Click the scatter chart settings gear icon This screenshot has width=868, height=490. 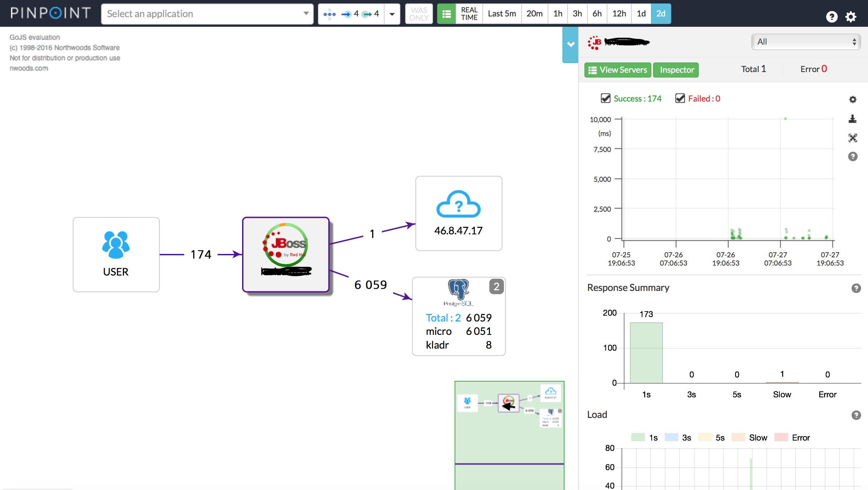(853, 100)
